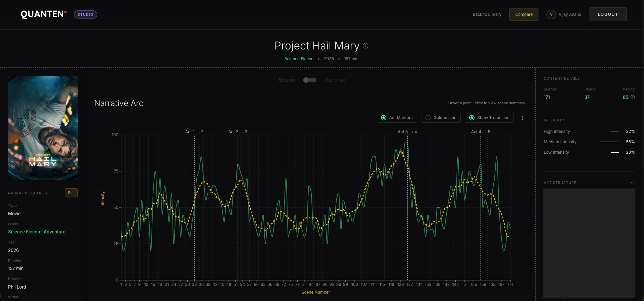Click the High Intensity red line swatch
Screen dimensions: 644x301
pos(615,131)
